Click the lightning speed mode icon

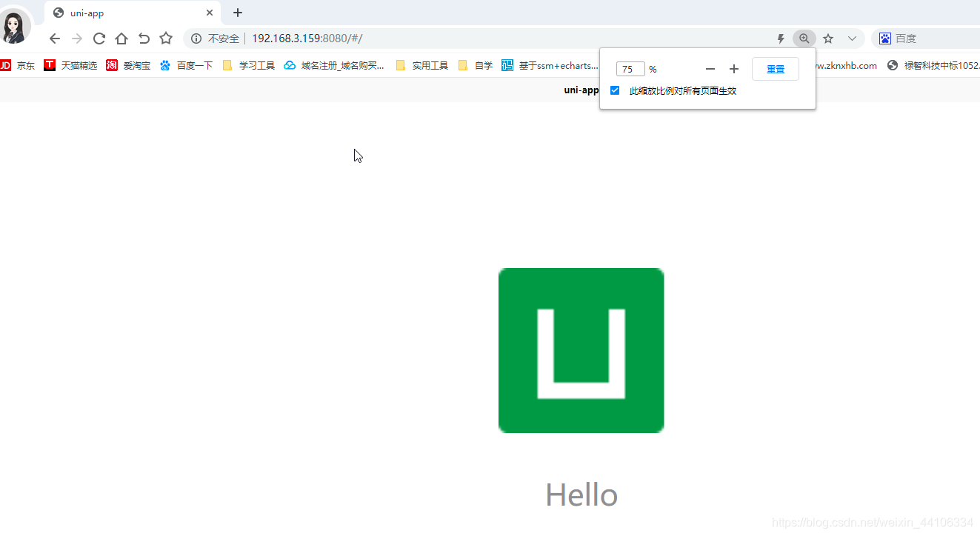coord(780,38)
